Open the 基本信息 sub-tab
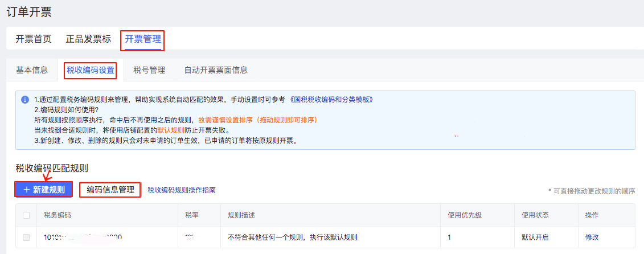The height and width of the screenshot is (254, 644). click(x=32, y=70)
